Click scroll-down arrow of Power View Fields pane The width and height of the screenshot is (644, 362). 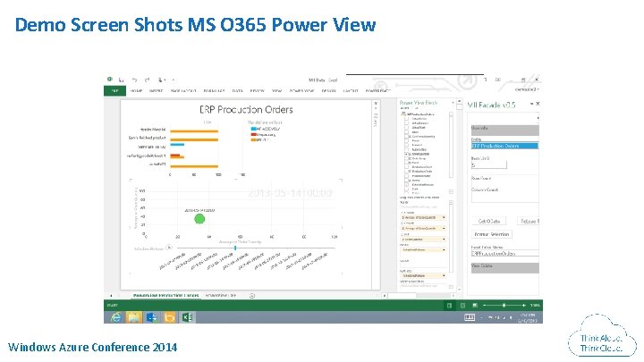click(x=459, y=290)
